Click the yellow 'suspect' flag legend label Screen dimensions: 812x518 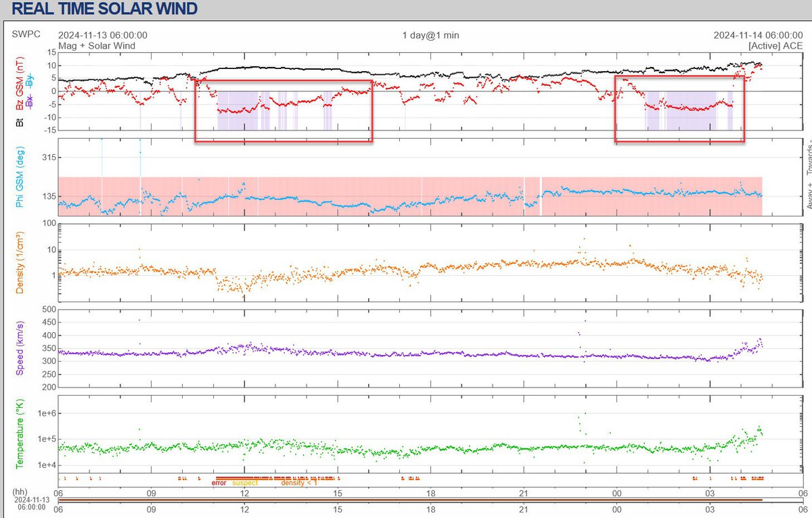pos(245,483)
